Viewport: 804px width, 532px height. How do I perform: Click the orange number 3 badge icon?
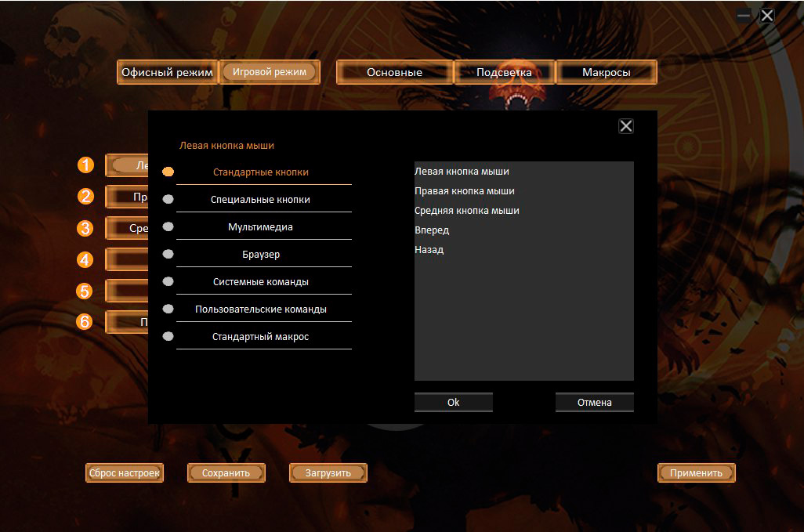pyautogui.click(x=85, y=228)
